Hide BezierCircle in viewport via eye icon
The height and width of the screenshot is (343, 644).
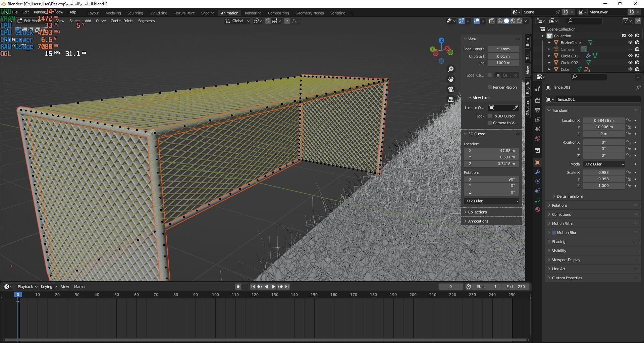pyautogui.click(x=630, y=43)
